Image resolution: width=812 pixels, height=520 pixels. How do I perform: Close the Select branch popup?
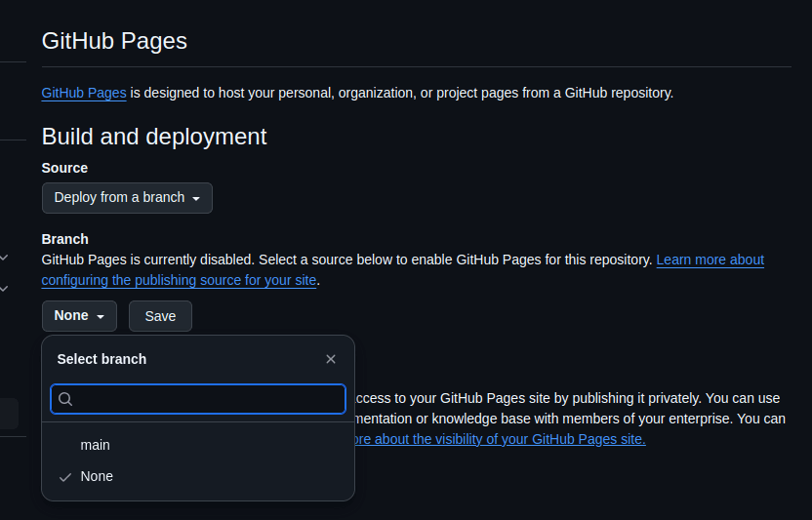[331, 359]
